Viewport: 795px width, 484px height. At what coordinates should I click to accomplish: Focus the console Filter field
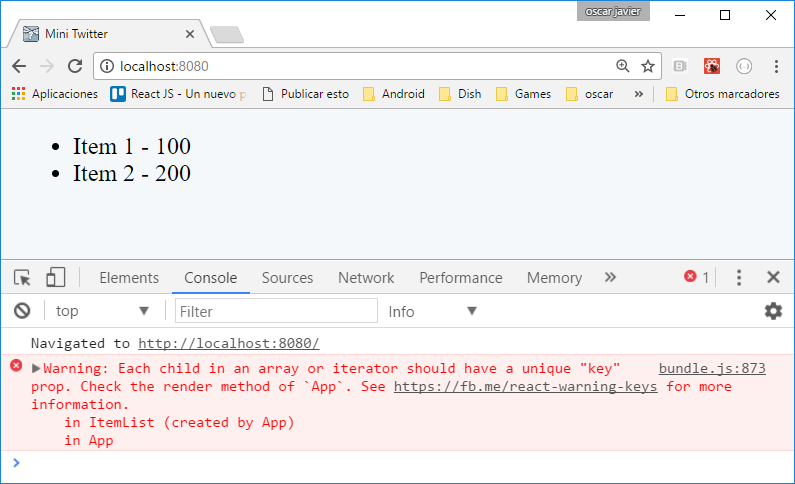coord(276,311)
